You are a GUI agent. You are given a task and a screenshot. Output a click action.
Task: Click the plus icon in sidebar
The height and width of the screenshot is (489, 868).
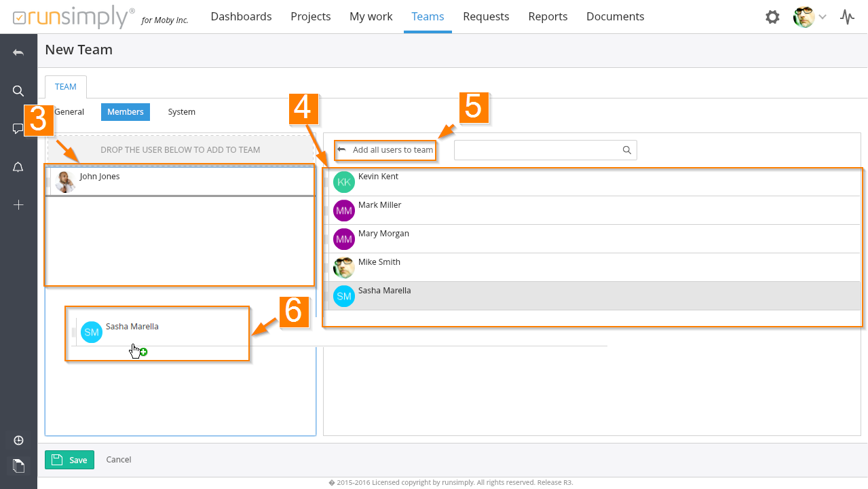click(x=18, y=205)
